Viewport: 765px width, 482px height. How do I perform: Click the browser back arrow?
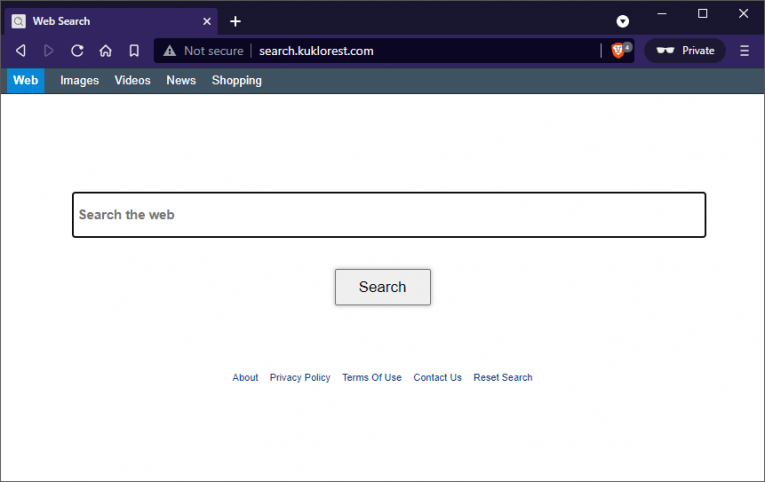click(20, 51)
